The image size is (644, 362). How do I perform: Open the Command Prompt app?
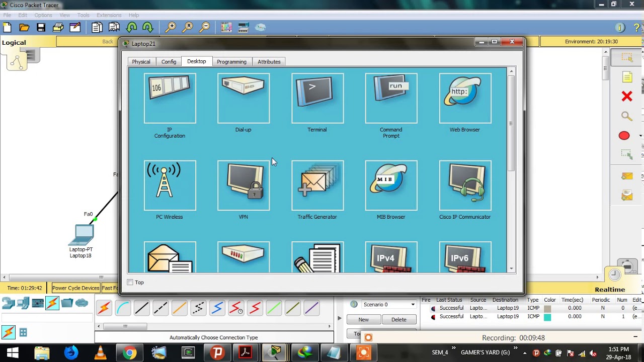point(391,98)
